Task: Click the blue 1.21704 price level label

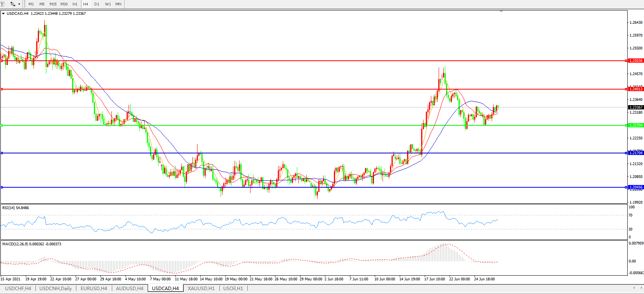Action: coord(636,153)
